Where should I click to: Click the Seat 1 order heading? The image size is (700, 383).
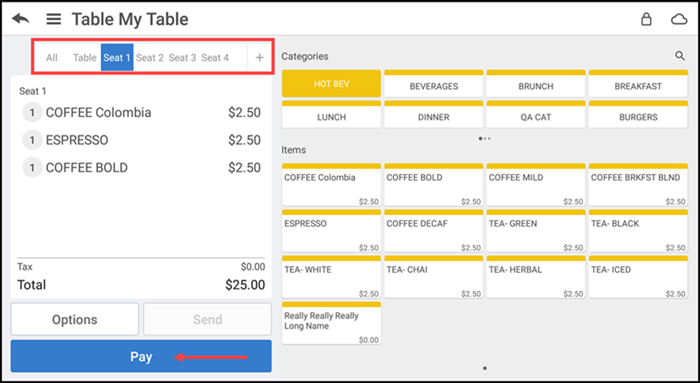(x=33, y=91)
